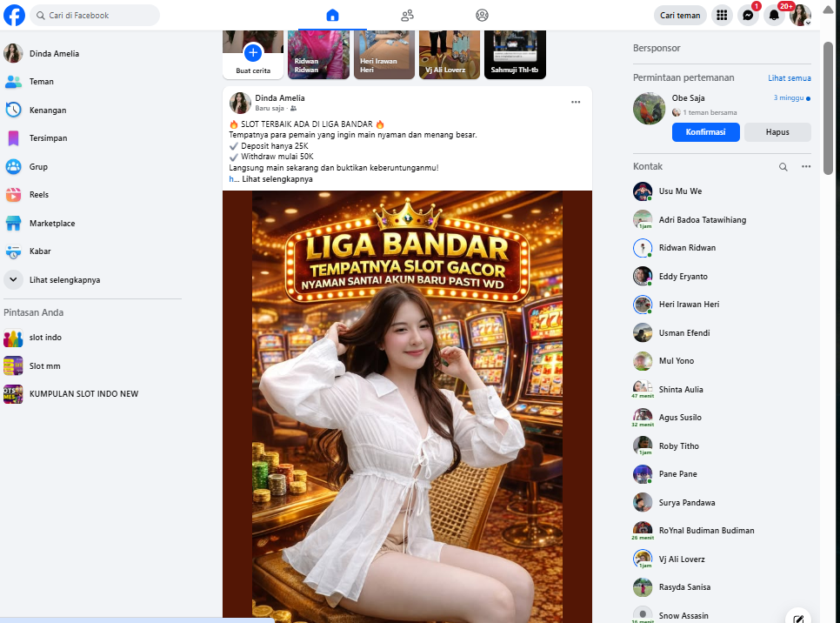Open post options three-dot menu
The height and width of the screenshot is (623, 840).
576,102
